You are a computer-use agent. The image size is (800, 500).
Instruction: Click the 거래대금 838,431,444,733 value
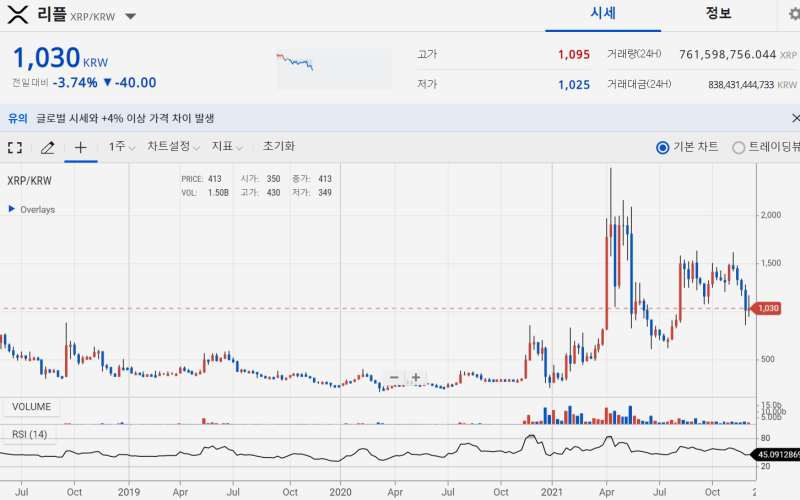pos(741,85)
